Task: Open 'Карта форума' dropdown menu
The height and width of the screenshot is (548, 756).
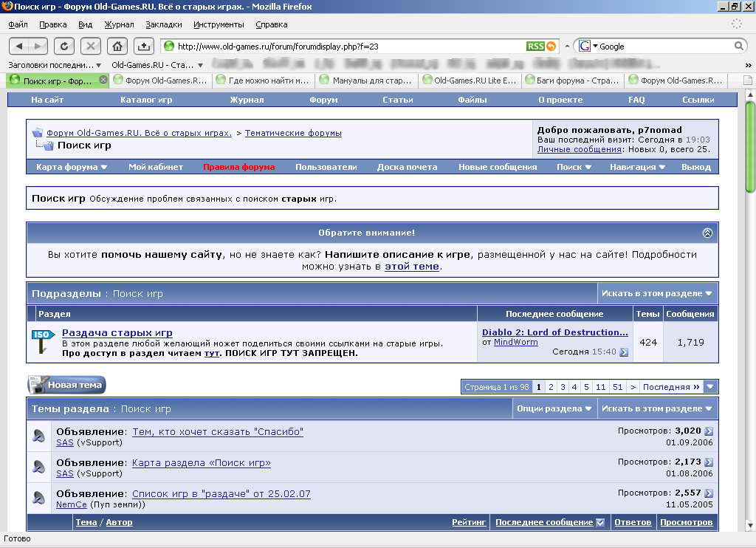Action: [72, 167]
